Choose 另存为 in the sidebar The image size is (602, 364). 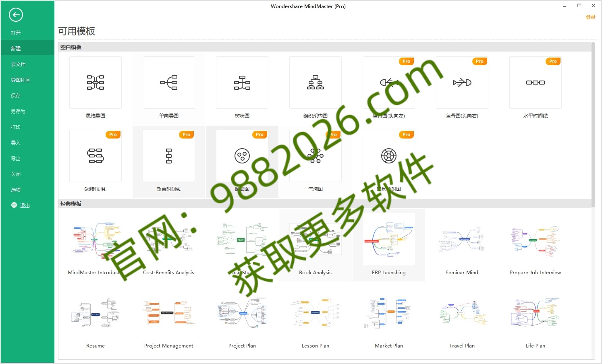pos(18,111)
